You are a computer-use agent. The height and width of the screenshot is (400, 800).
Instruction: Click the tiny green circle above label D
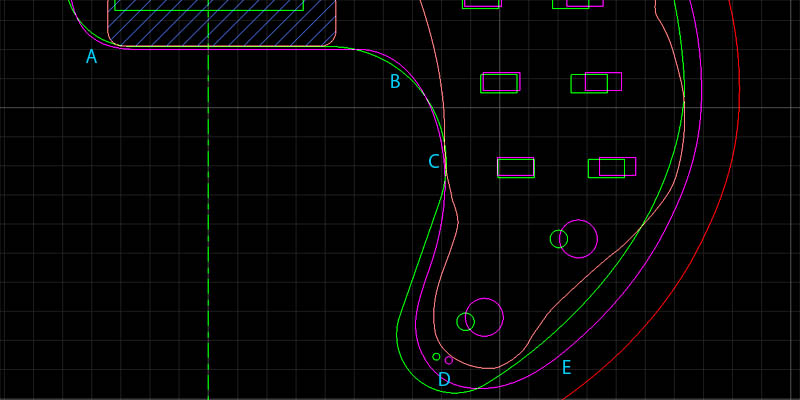pos(436,356)
